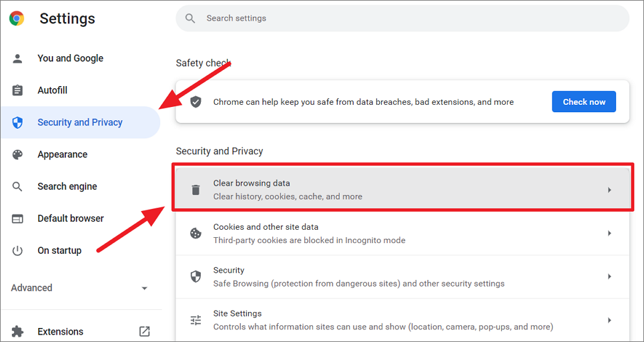Image resolution: width=644 pixels, height=342 pixels.
Task: Open Security row chevron arrow
Action: click(x=609, y=277)
